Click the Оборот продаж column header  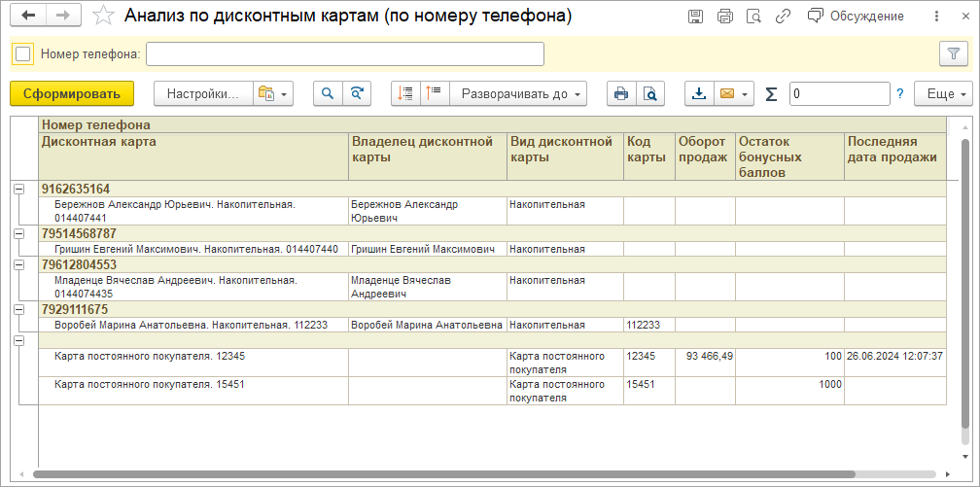705,156
